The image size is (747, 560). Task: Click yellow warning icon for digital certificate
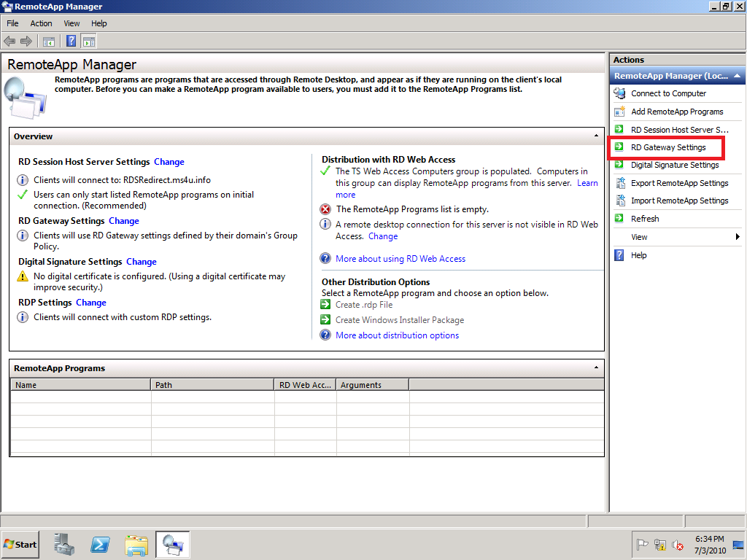23,276
